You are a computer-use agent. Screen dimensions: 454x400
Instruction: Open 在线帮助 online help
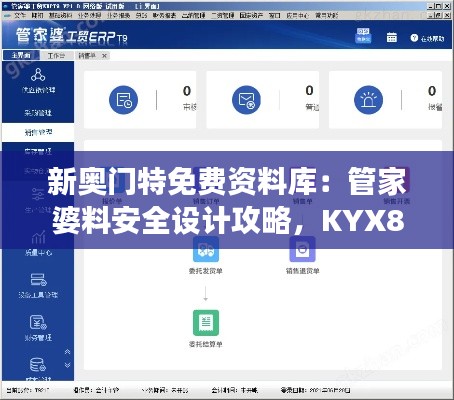(428, 39)
